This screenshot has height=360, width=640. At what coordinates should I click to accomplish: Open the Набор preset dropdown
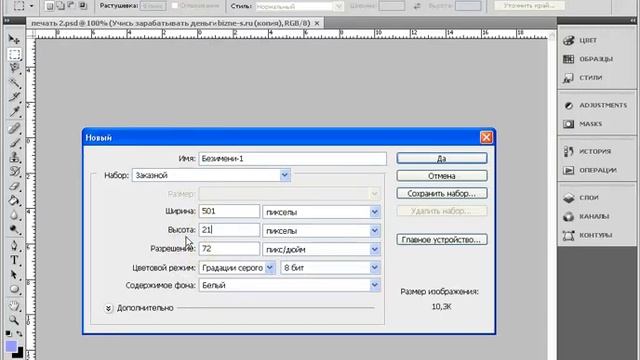tap(211, 175)
